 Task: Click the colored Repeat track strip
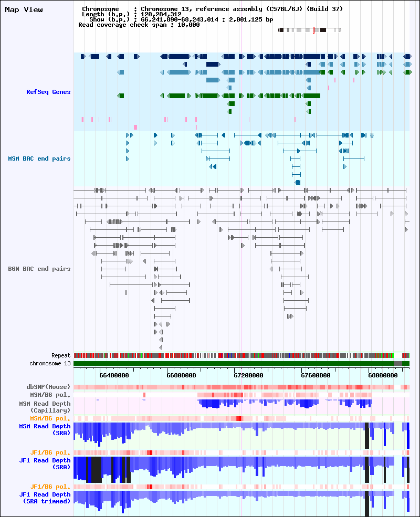tap(241, 355)
